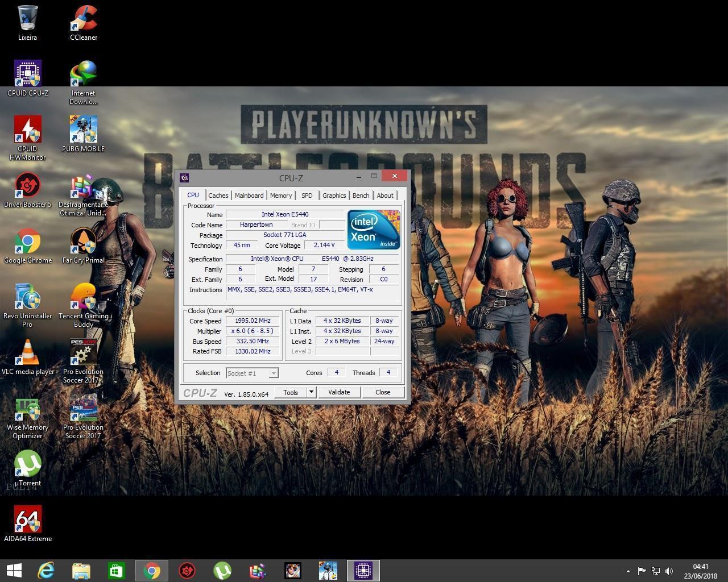Open the Windows Store taskbar icon
728x582 pixels.
tap(117, 570)
